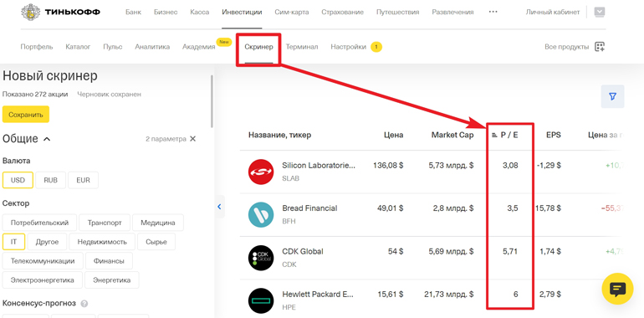
Task: Switch to the Скринер tab
Action: pyautogui.click(x=258, y=47)
